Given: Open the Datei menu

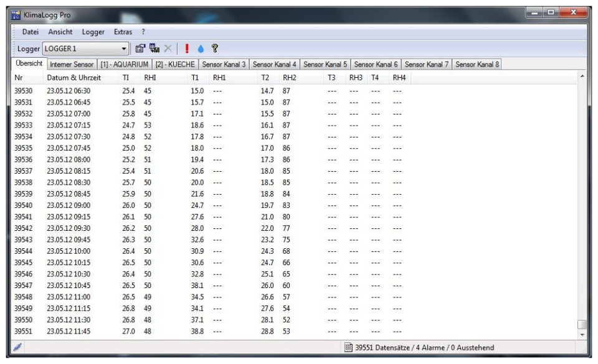Looking at the screenshot, I should (x=31, y=32).
